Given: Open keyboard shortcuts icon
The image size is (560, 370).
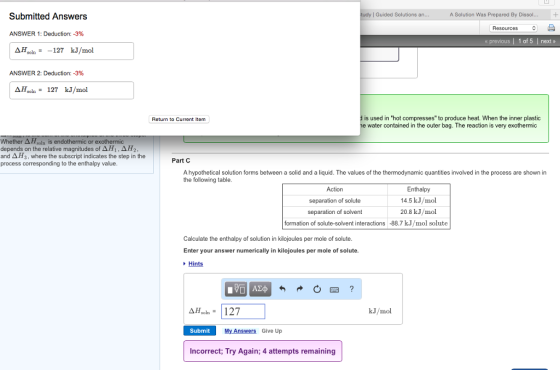Looking at the screenshot, I should (x=334, y=290).
